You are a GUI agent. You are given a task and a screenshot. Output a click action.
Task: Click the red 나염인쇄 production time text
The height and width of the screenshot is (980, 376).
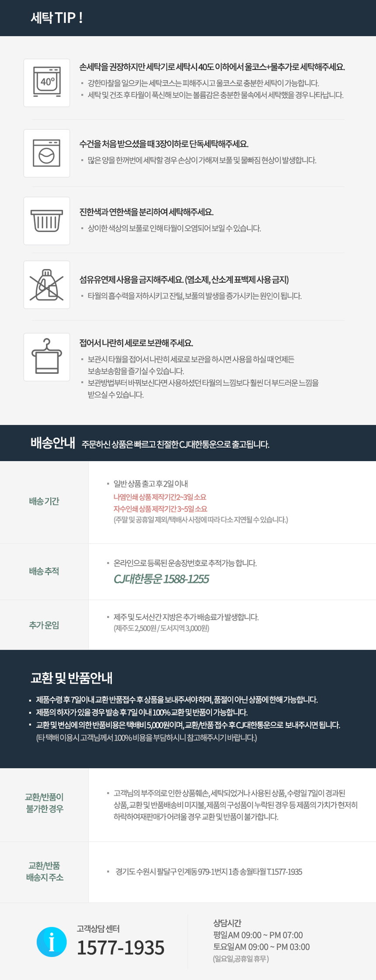(160, 497)
